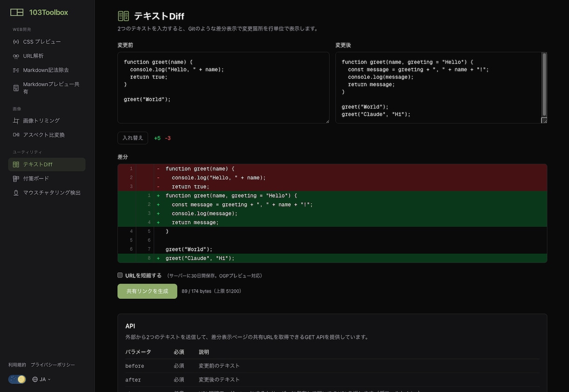Open Markdown記法除去 in the sidebar
Image resolution: width=569 pixels, height=392 pixels.
click(x=47, y=70)
